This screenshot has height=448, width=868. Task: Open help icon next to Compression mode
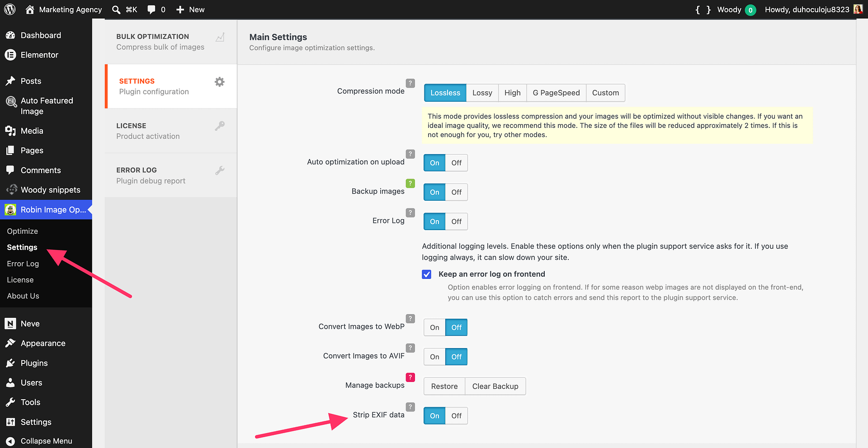410,83
